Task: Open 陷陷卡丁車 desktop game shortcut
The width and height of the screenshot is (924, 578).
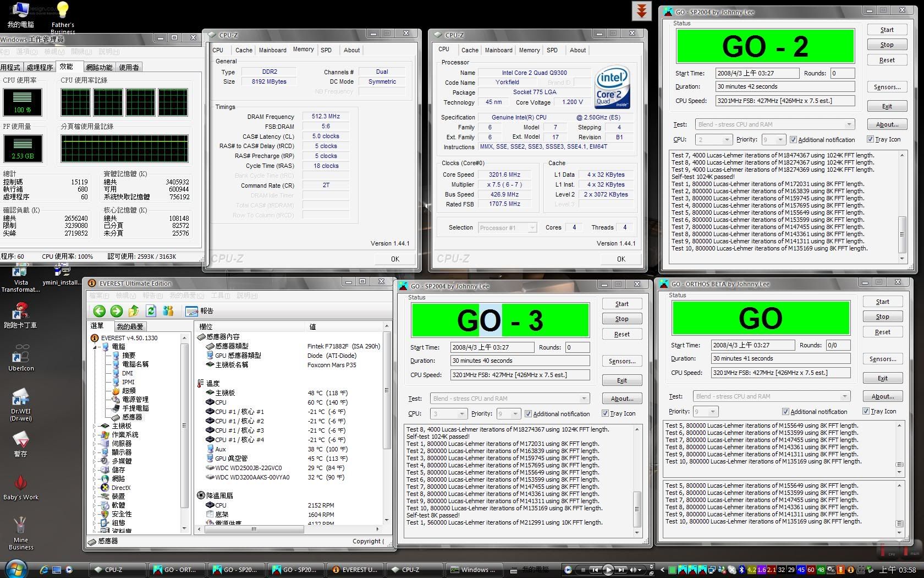Action: [20, 316]
